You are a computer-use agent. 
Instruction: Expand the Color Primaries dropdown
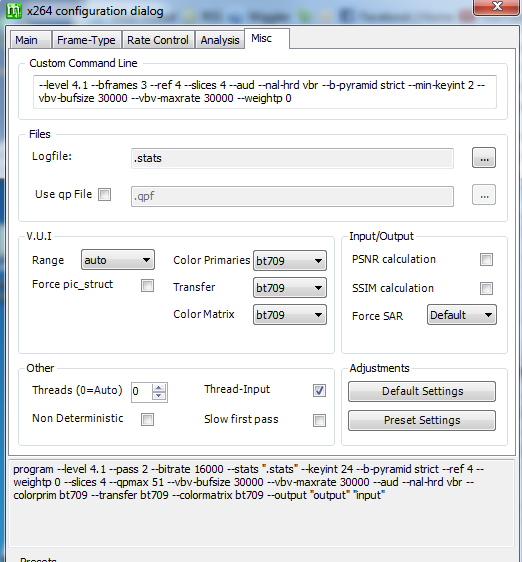click(x=290, y=261)
